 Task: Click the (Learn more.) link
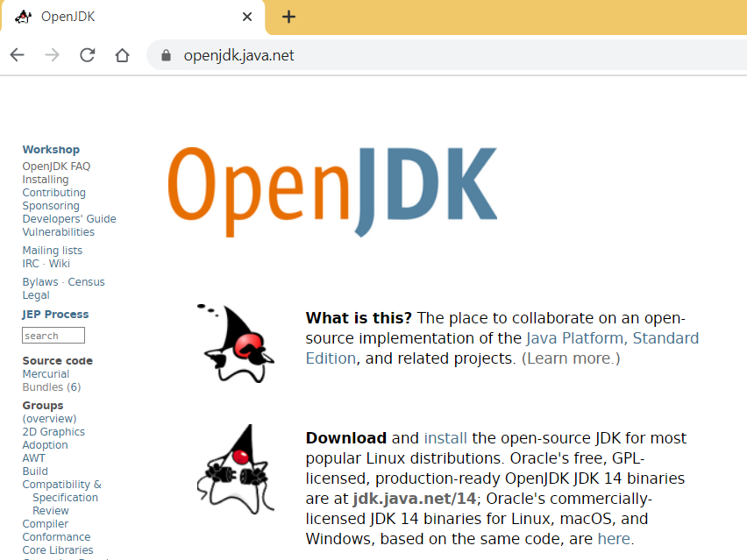point(571,358)
